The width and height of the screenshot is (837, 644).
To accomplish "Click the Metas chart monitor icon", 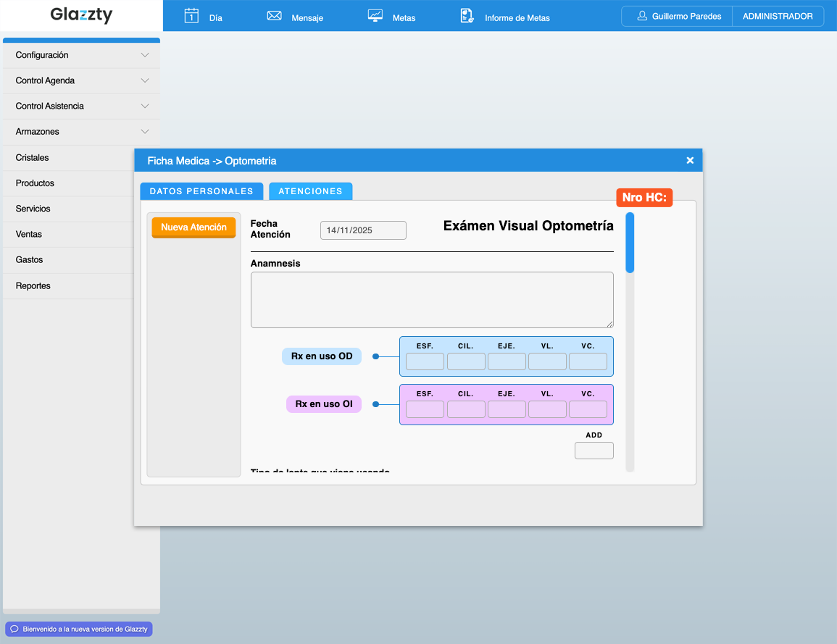I will tap(375, 16).
